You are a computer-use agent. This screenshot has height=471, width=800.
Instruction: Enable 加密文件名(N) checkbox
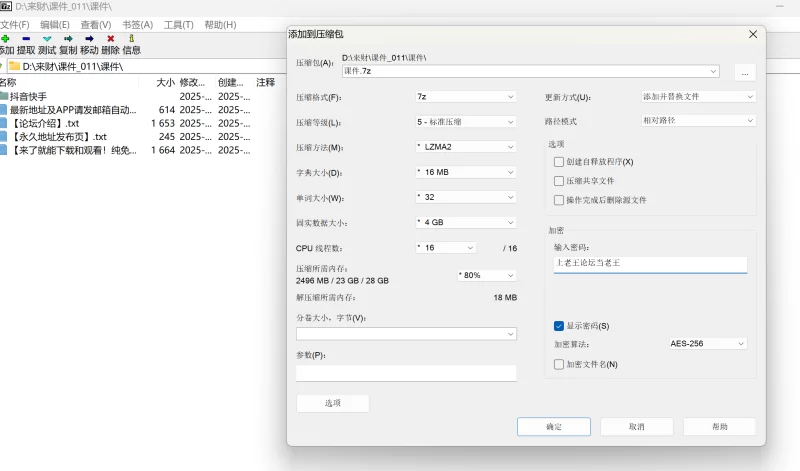pos(559,364)
